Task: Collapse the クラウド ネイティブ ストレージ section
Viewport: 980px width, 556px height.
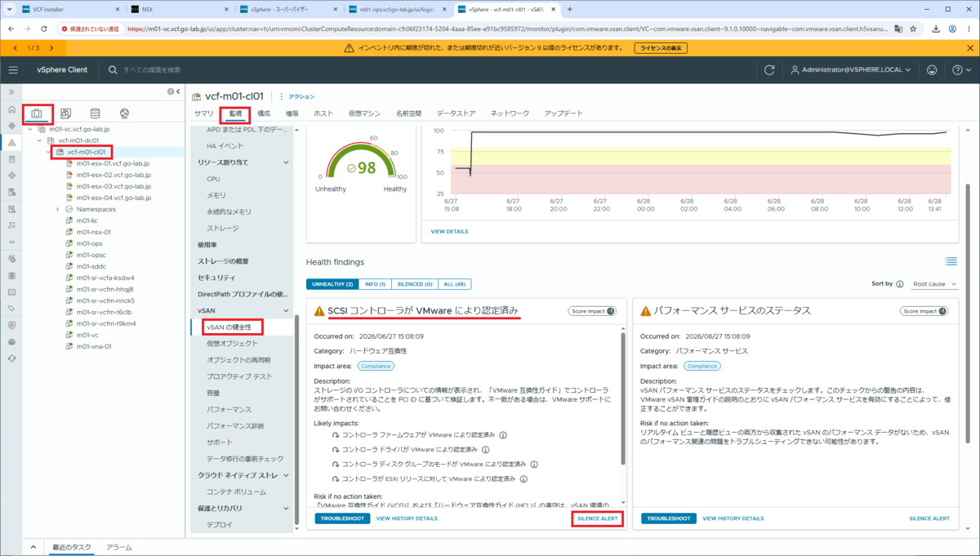Action: pyautogui.click(x=286, y=475)
